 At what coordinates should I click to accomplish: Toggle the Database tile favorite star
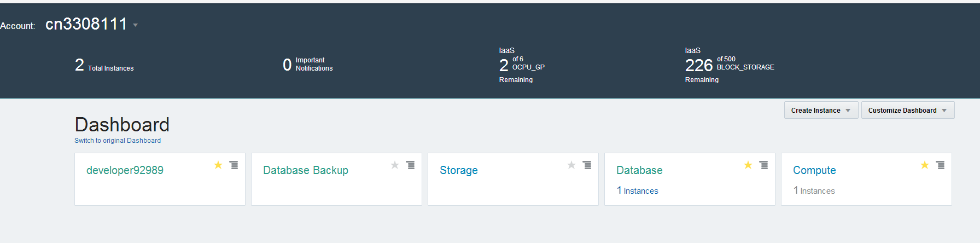[x=748, y=165]
